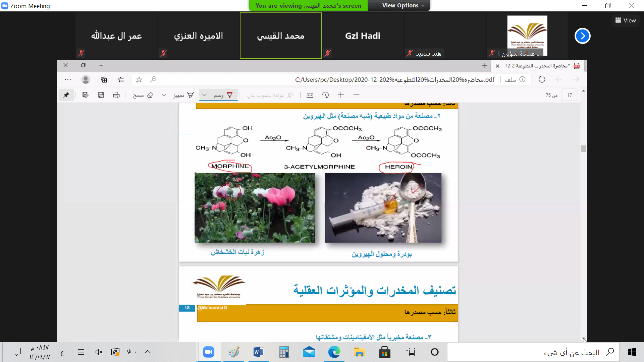Click the fit to width icon

coord(310,95)
